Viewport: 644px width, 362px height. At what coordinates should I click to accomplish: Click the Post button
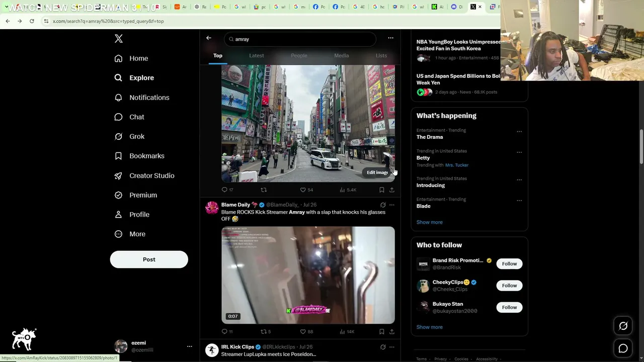point(149,259)
